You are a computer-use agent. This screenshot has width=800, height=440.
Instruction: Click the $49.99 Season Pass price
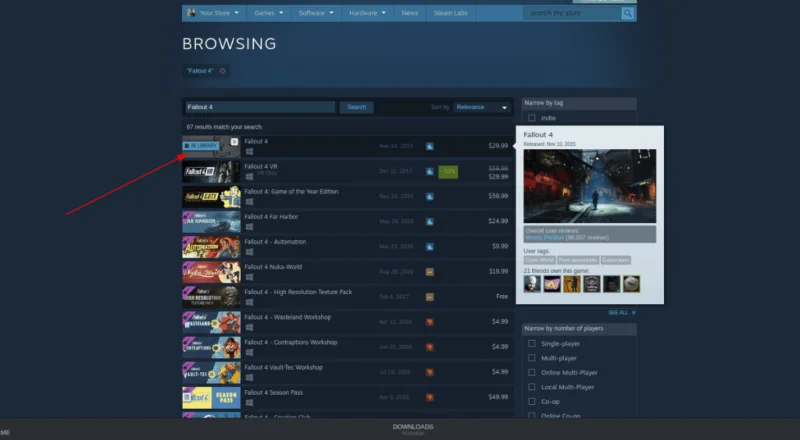(x=498, y=397)
